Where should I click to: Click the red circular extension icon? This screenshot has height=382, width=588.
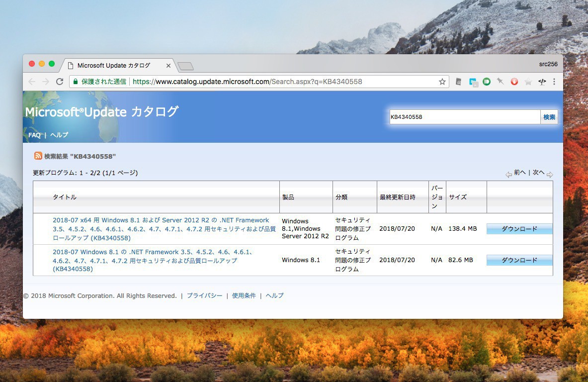coord(514,82)
